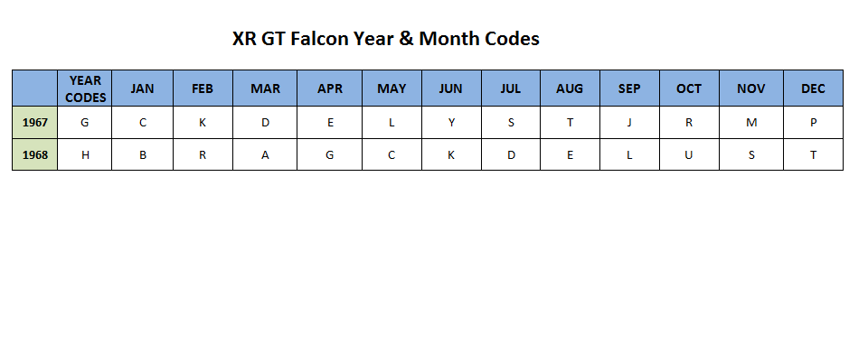Click the 1967 May code L cell
868x363 pixels.
[392, 123]
